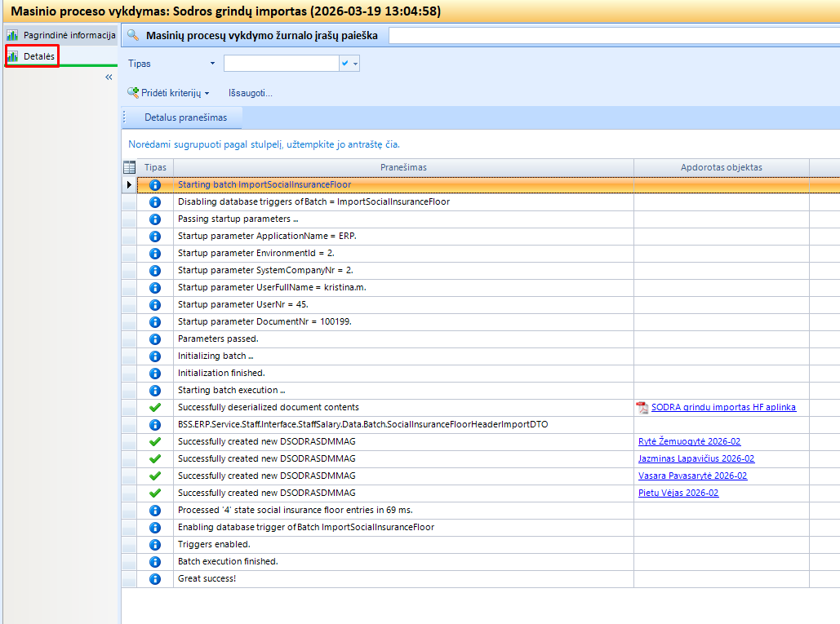840x624 pixels.
Task: Sort by the Apdorotas objektas column header
Action: pos(721,167)
